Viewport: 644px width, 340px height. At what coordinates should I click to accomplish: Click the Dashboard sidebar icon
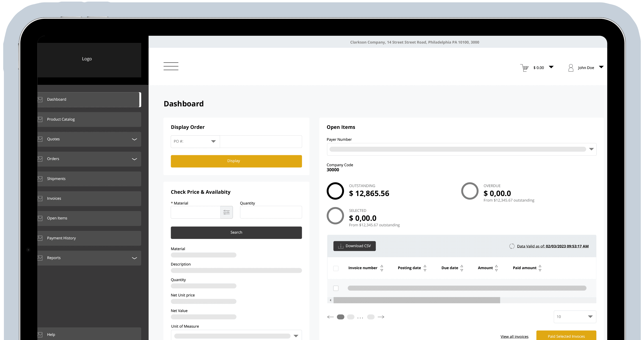pyautogui.click(x=40, y=100)
